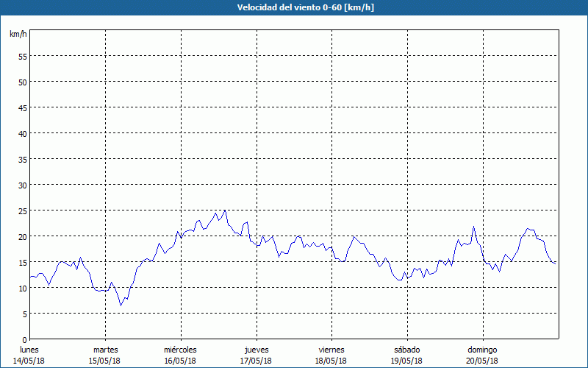Click the date 19/05/18
The height and width of the screenshot is (368, 588).
pos(407,361)
